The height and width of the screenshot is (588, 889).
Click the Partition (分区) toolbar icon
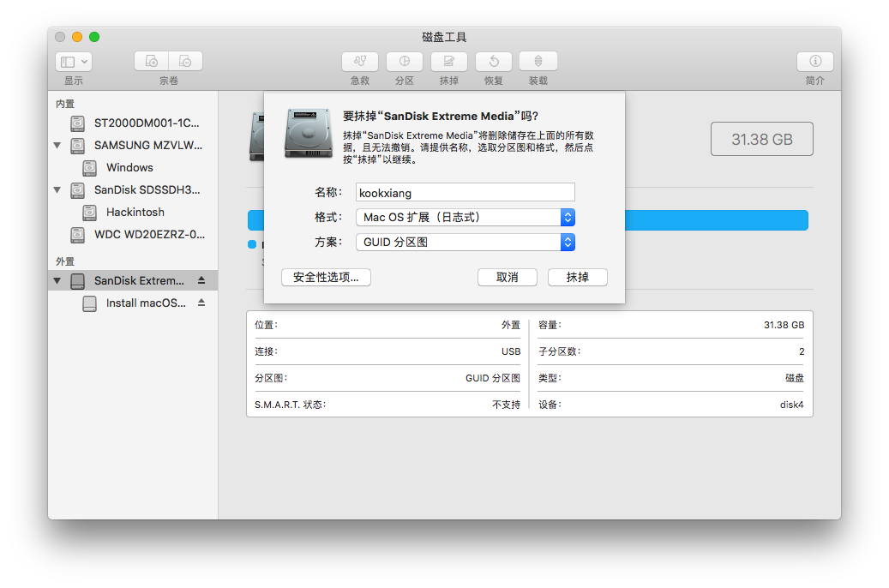tap(405, 62)
